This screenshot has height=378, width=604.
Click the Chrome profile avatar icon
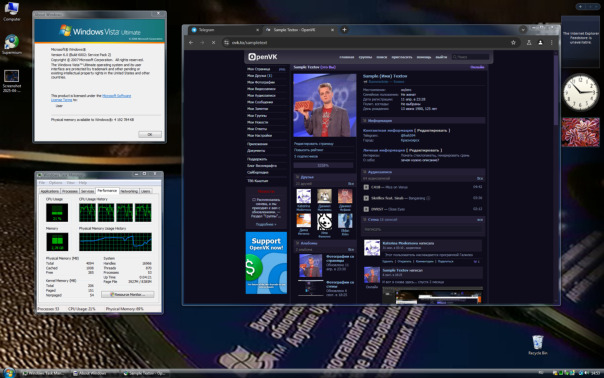click(x=540, y=43)
